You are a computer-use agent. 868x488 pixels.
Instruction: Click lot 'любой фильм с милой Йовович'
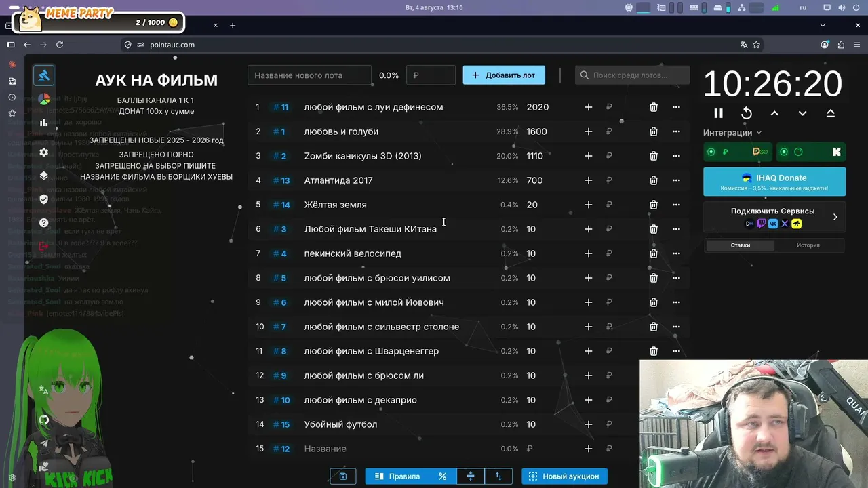tap(374, 302)
